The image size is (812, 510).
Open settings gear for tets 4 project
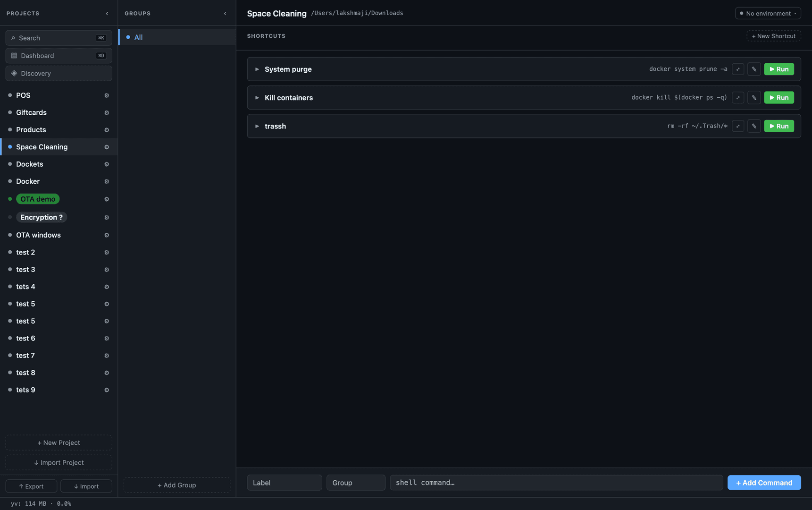click(107, 287)
